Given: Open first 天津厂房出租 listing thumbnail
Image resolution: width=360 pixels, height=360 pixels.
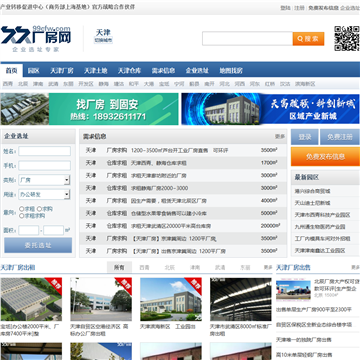Looking at the screenshot, I should tap(31, 299).
